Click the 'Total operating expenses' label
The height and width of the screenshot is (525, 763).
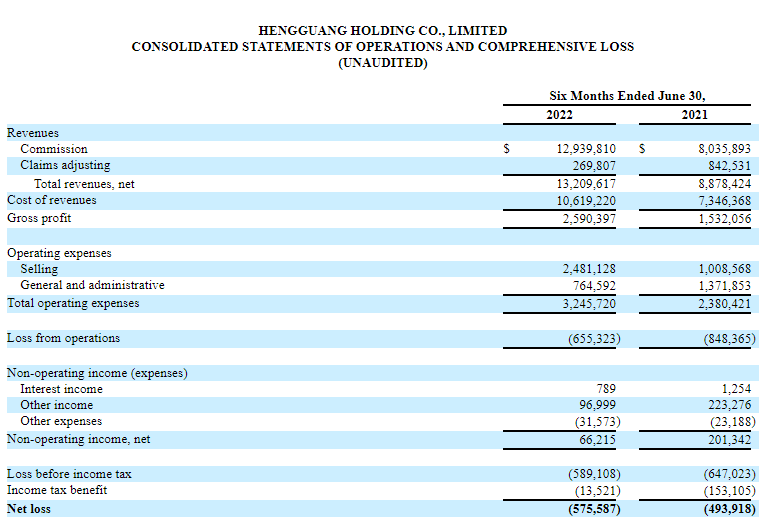tap(73, 304)
